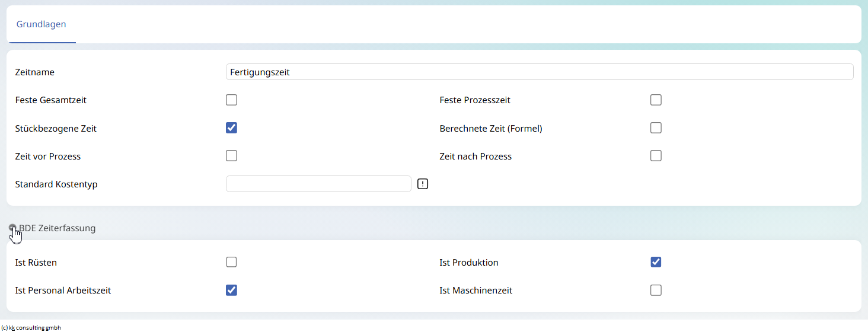
Task: Open the Grundlagen tab
Action: tap(41, 24)
